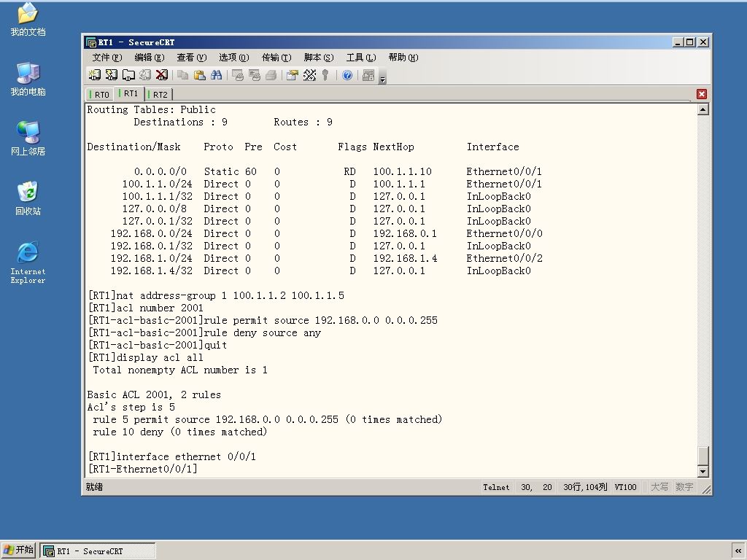This screenshot has height=560, width=747.
Task: Open Find with the binoculars icon
Action: point(216,75)
